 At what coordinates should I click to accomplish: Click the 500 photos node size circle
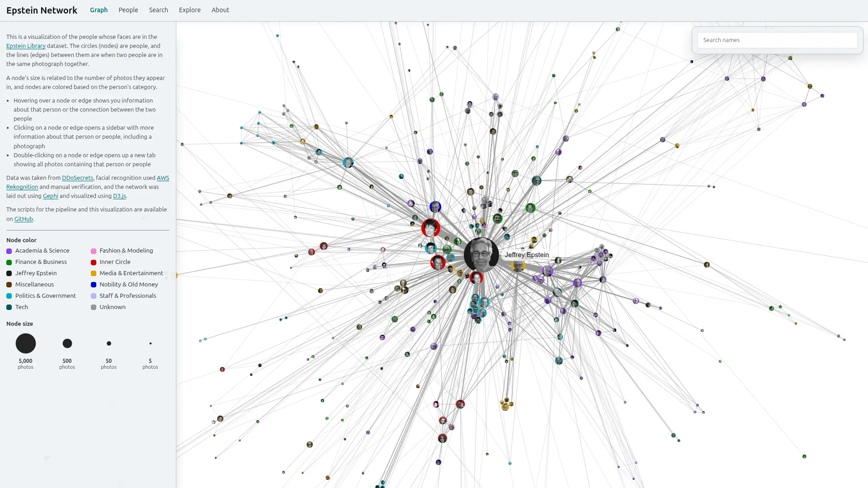pos(67,343)
